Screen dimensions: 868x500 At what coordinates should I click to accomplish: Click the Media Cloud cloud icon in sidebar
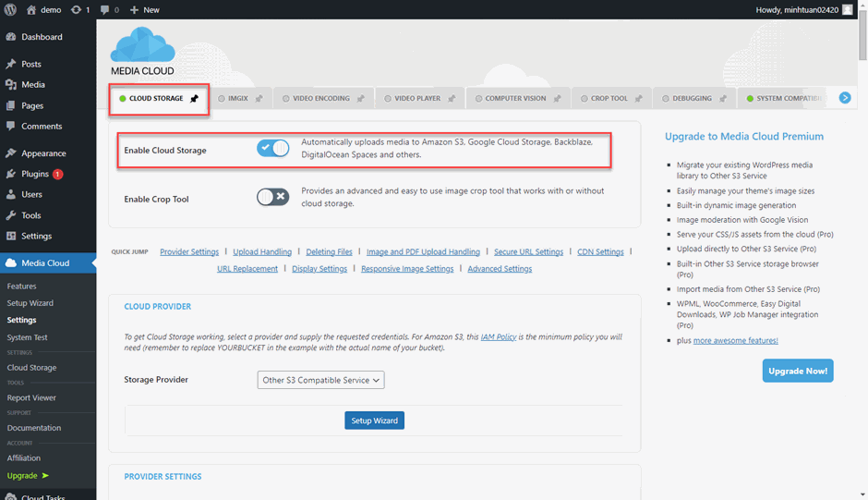click(x=11, y=262)
